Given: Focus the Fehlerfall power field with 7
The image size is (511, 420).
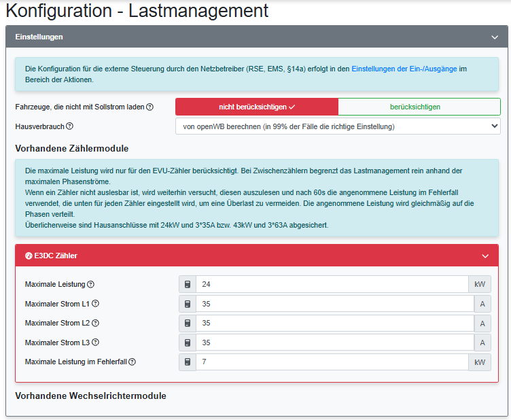Looking at the screenshot, I should [x=332, y=362].
